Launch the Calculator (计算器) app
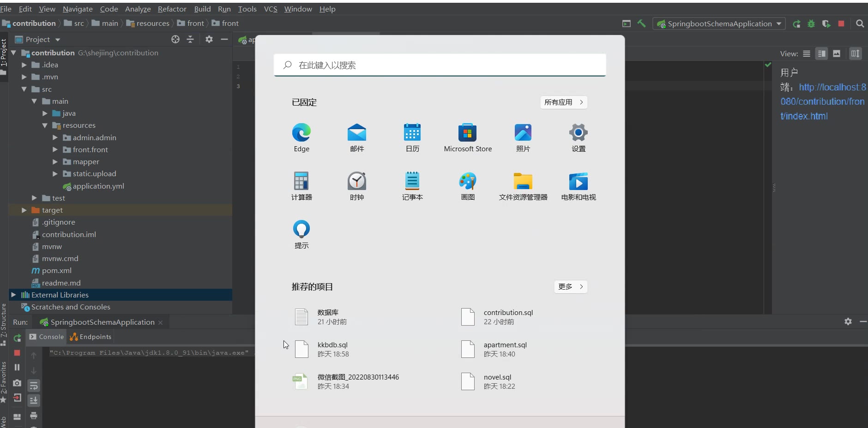 coord(301,186)
